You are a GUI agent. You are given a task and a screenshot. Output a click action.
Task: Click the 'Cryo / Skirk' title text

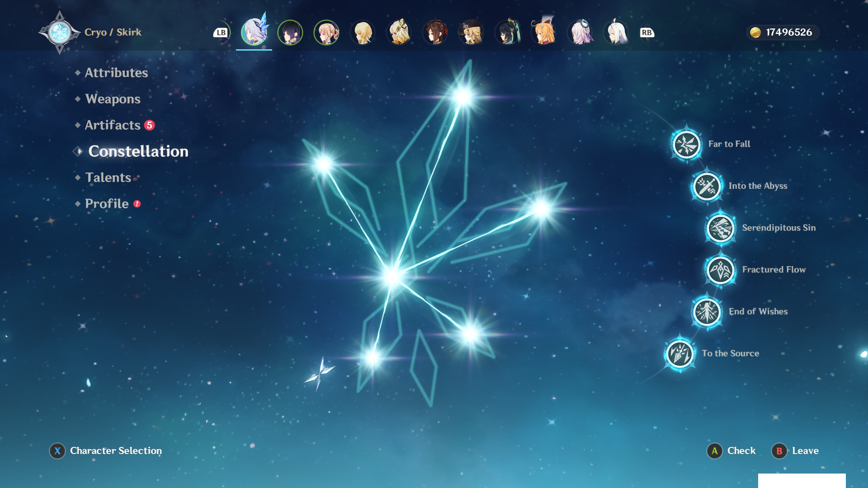[113, 33]
